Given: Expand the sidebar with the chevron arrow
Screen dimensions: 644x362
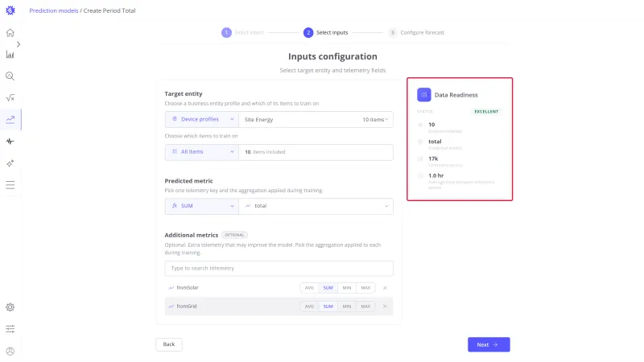Looking at the screenshot, I should [x=19, y=44].
